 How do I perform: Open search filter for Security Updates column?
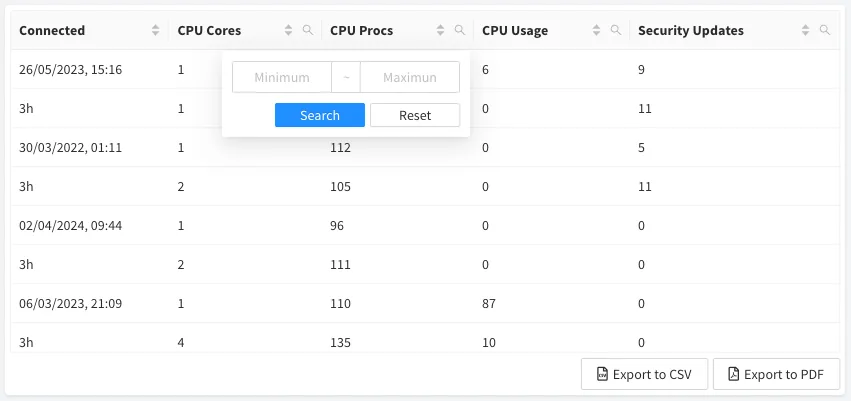point(824,30)
